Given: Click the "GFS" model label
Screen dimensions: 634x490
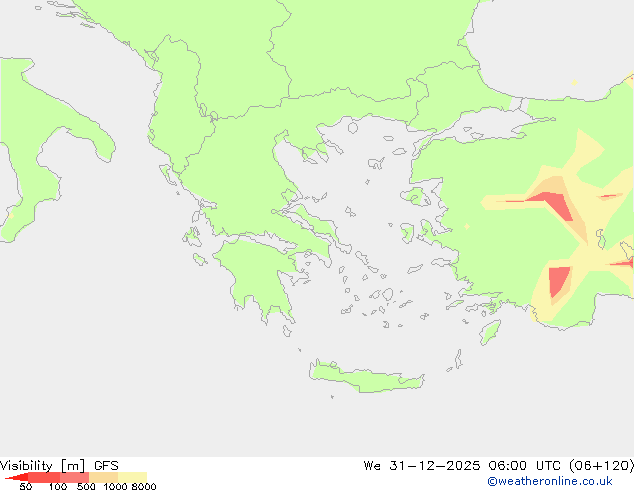Looking at the screenshot, I should pyautogui.click(x=106, y=466).
